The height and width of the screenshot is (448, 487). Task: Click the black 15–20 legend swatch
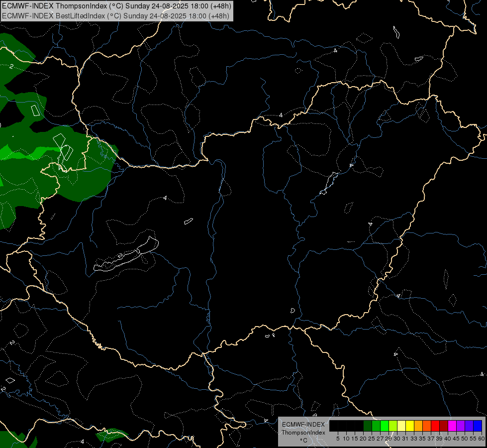point(359,426)
